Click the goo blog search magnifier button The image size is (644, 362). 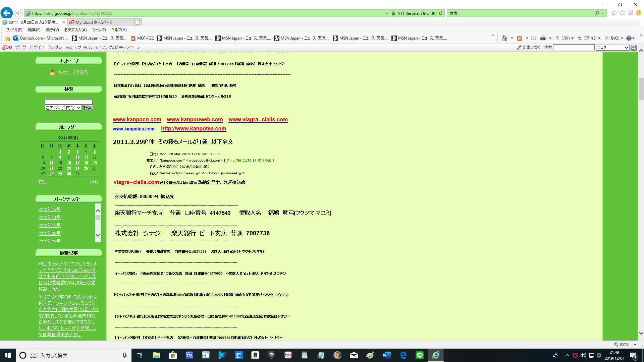(x=634, y=48)
